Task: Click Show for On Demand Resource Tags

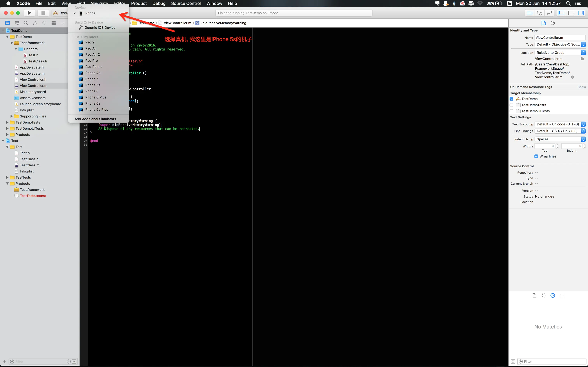Action: pos(581,87)
